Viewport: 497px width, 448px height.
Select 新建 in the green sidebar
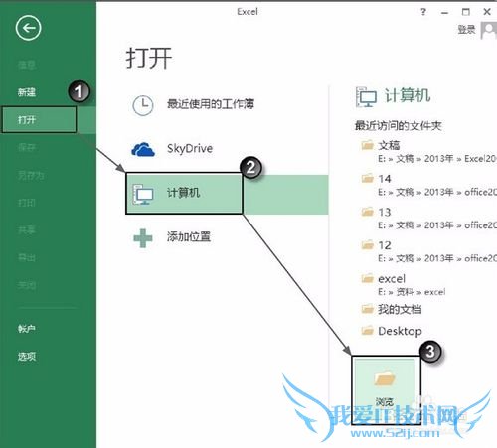pyautogui.click(x=27, y=92)
